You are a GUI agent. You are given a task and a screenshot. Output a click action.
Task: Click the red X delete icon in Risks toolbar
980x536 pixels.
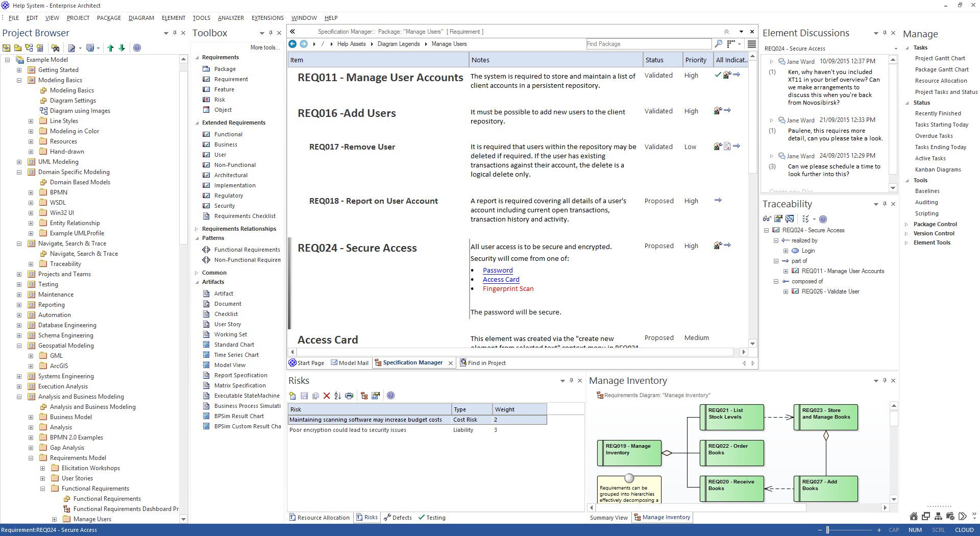pyautogui.click(x=327, y=396)
